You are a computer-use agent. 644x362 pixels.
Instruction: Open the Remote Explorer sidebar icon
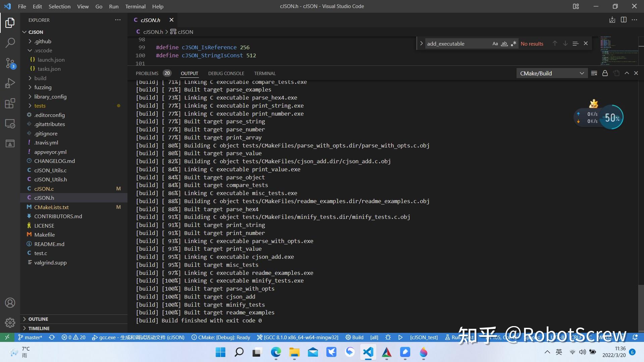coord(10,124)
